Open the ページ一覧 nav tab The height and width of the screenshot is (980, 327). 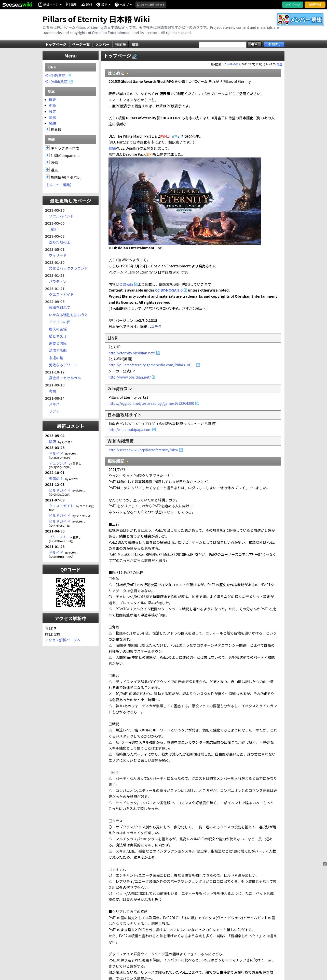[81, 45]
